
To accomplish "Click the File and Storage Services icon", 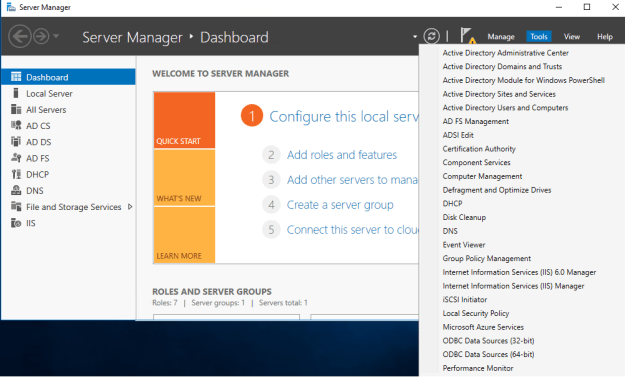I will [16, 206].
